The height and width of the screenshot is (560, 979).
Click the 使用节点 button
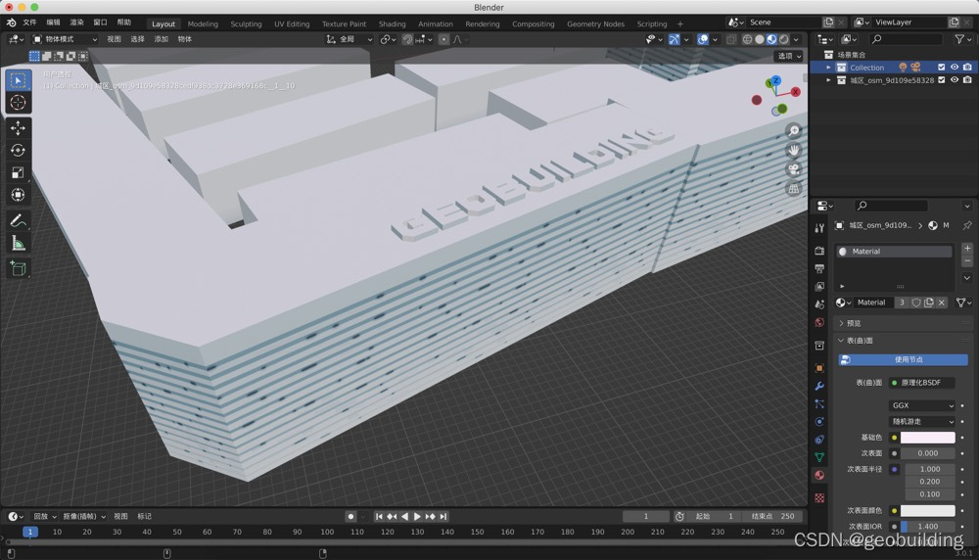[x=903, y=359]
